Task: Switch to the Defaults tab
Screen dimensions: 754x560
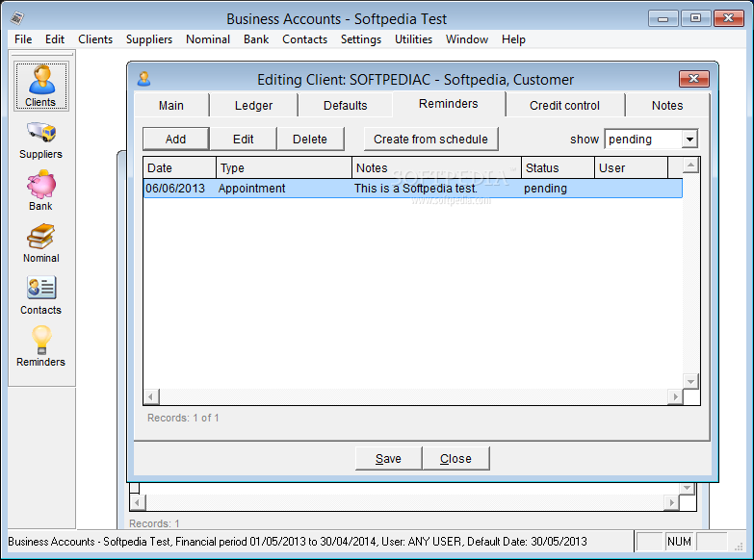Action: click(x=345, y=105)
